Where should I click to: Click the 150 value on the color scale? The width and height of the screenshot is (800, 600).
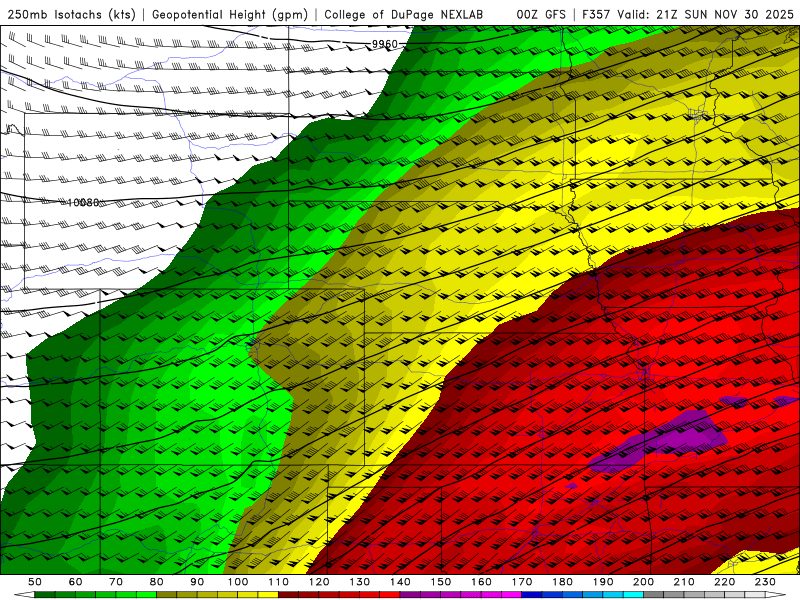tap(441, 582)
